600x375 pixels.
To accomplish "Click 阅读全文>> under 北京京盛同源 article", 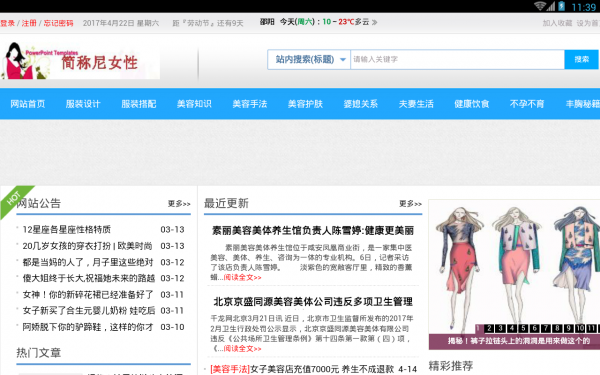I will (242, 349).
